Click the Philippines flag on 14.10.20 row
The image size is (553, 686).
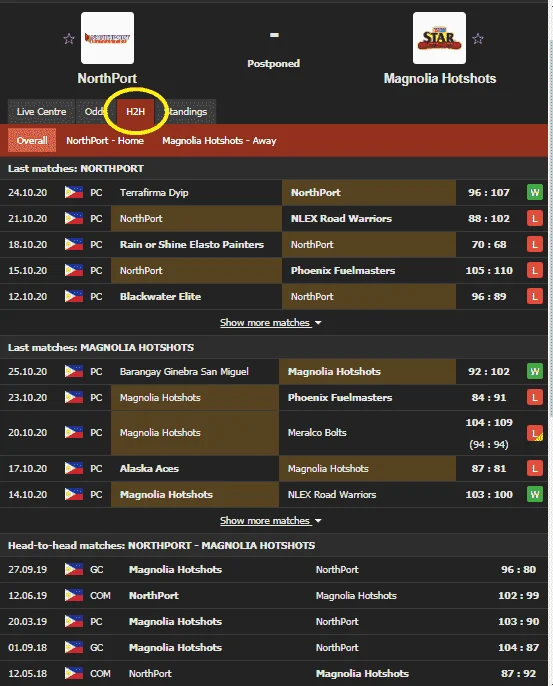[x=74, y=494]
